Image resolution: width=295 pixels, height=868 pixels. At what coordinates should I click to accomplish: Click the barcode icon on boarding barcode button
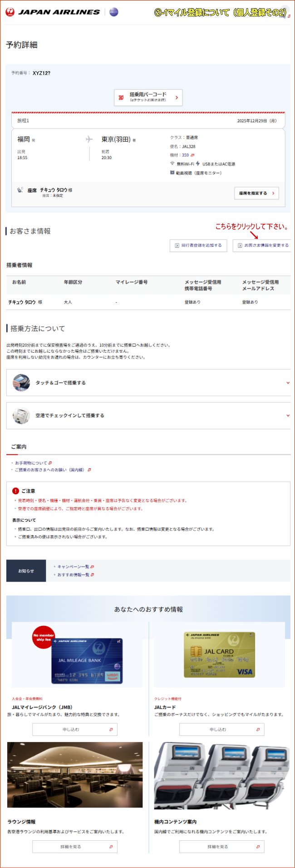click(x=121, y=97)
